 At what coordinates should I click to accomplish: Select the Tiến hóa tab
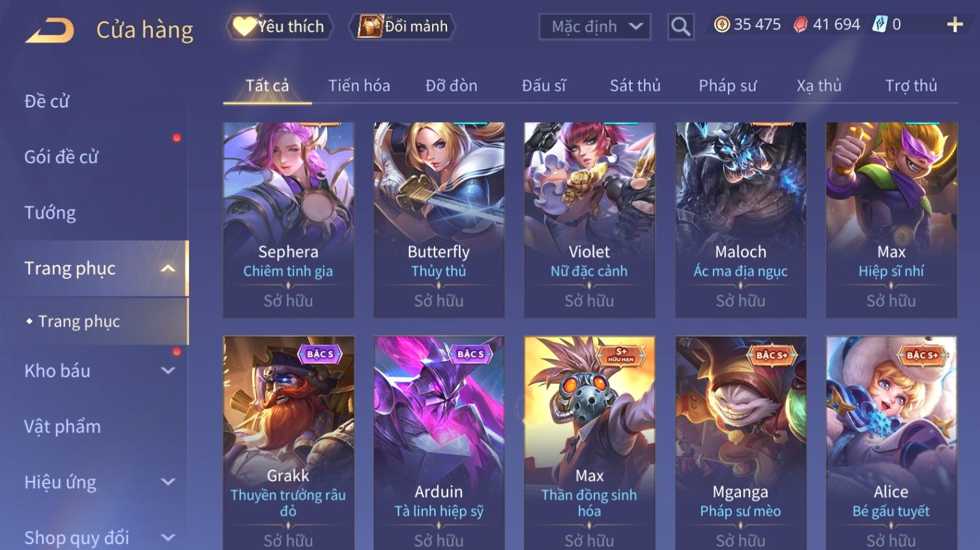pos(359,85)
